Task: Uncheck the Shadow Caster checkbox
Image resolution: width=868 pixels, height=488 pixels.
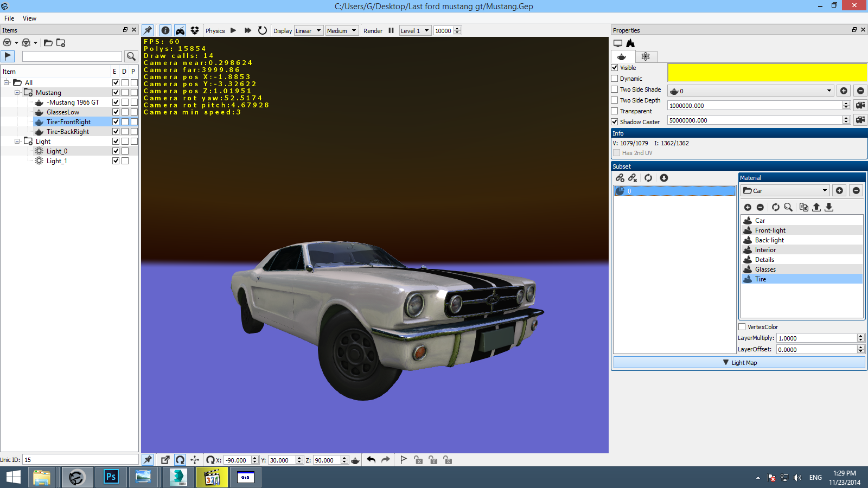Action: pyautogui.click(x=615, y=122)
